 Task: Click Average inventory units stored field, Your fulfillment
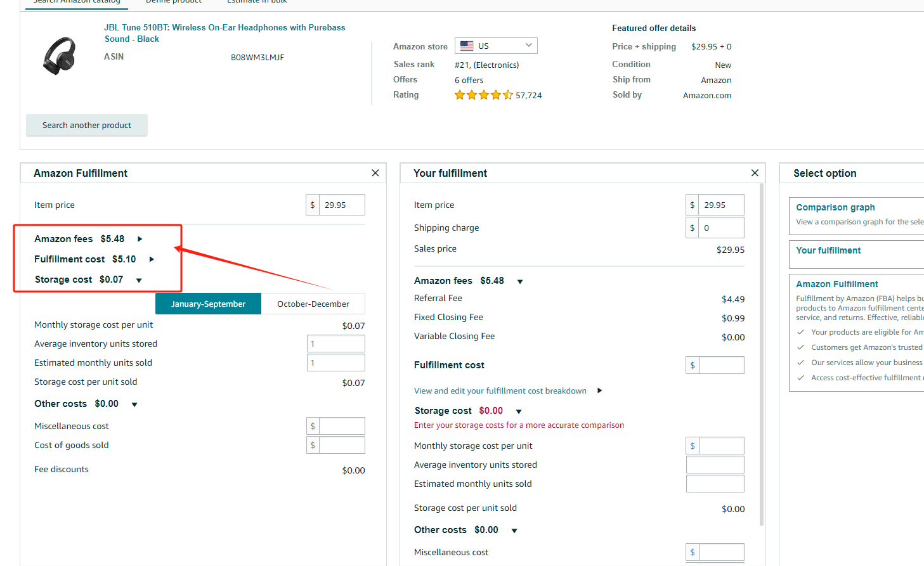[x=715, y=465]
